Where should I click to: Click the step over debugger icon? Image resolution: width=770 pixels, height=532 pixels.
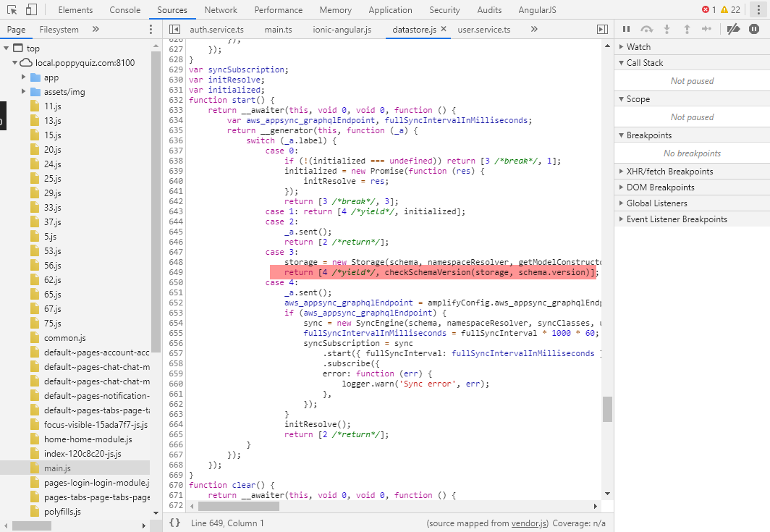pos(646,30)
